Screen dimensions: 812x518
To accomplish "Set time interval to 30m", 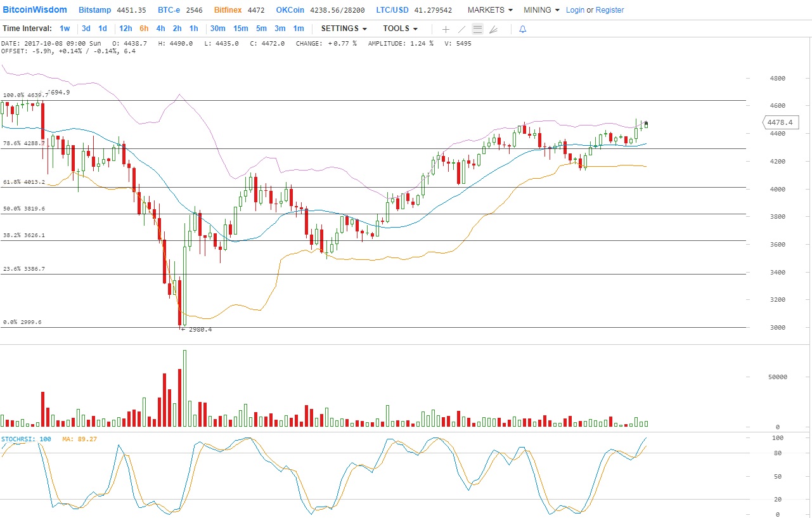I will click(217, 29).
